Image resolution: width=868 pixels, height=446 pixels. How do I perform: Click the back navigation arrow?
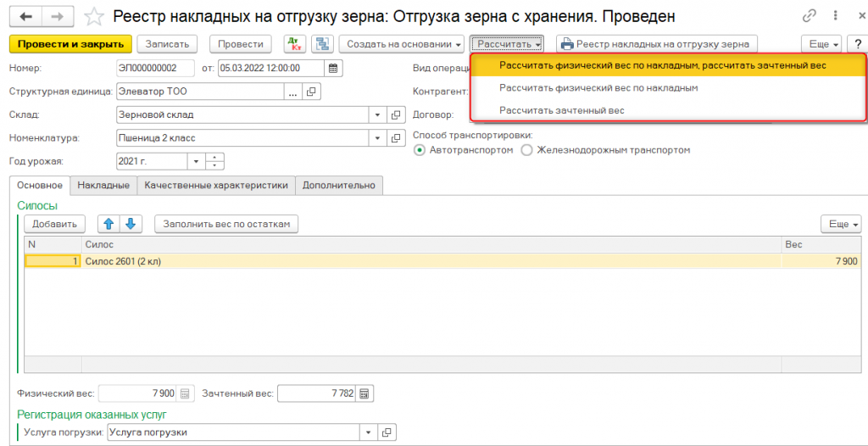coord(25,16)
